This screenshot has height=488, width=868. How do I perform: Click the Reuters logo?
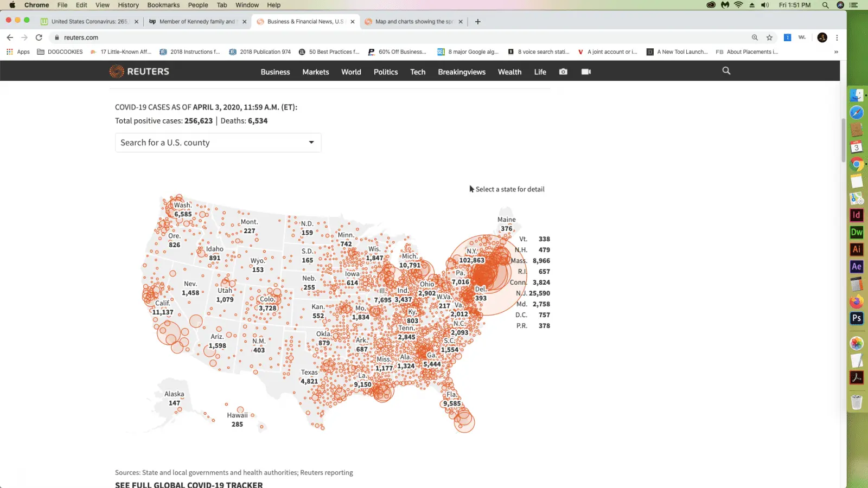pyautogui.click(x=139, y=72)
